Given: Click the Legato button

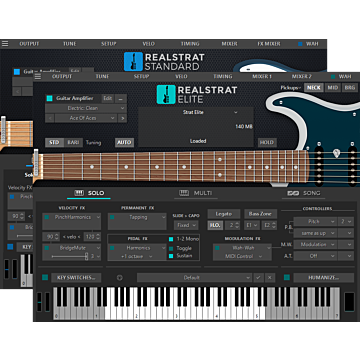Looking at the screenshot, I should [x=223, y=214].
